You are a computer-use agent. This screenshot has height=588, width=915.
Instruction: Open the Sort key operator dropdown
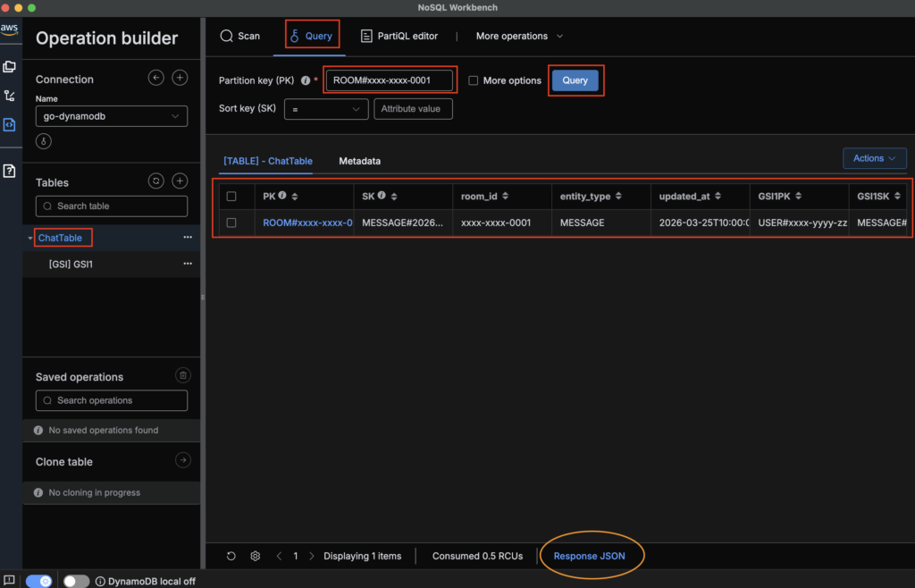pyautogui.click(x=326, y=109)
